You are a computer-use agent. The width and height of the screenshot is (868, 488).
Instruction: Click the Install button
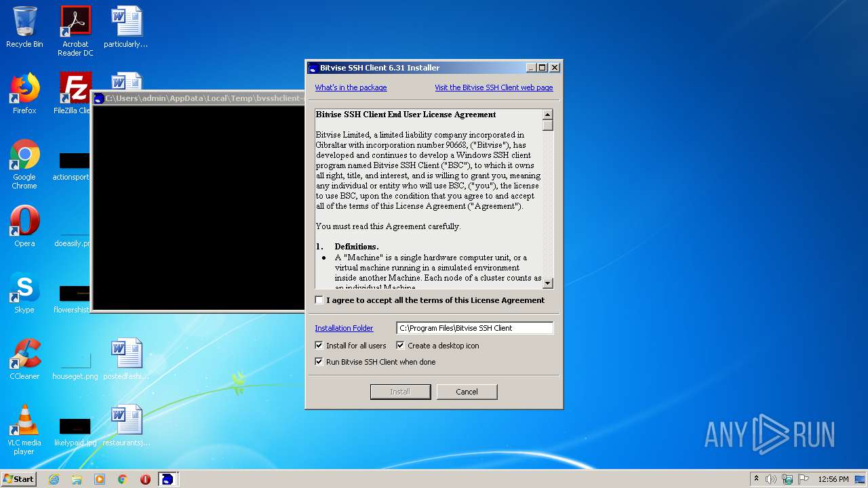click(x=400, y=392)
